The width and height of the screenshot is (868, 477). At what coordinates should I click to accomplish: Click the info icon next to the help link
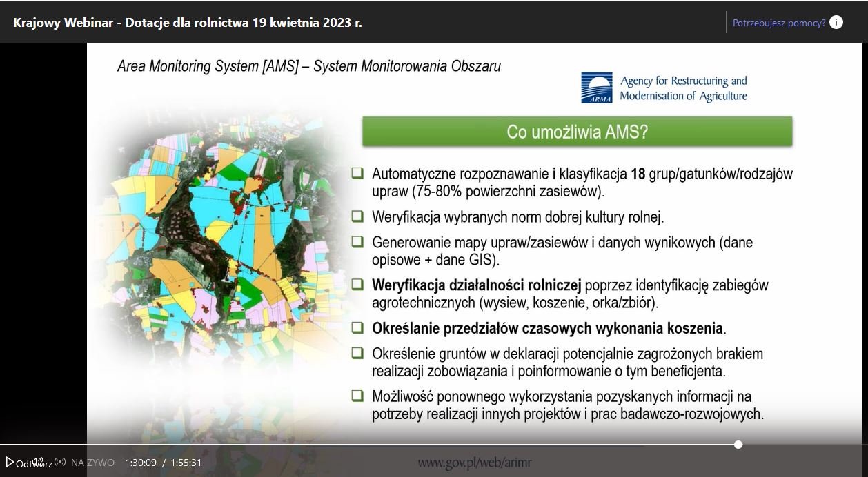click(x=836, y=22)
